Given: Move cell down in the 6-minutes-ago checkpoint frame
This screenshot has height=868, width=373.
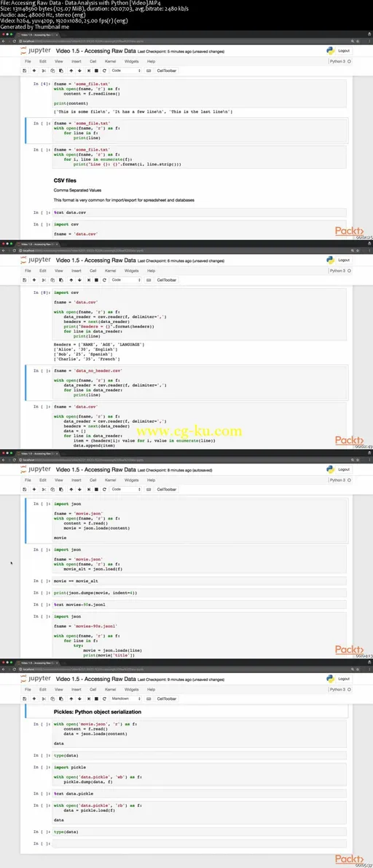Looking at the screenshot, I should tap(79, 280).
